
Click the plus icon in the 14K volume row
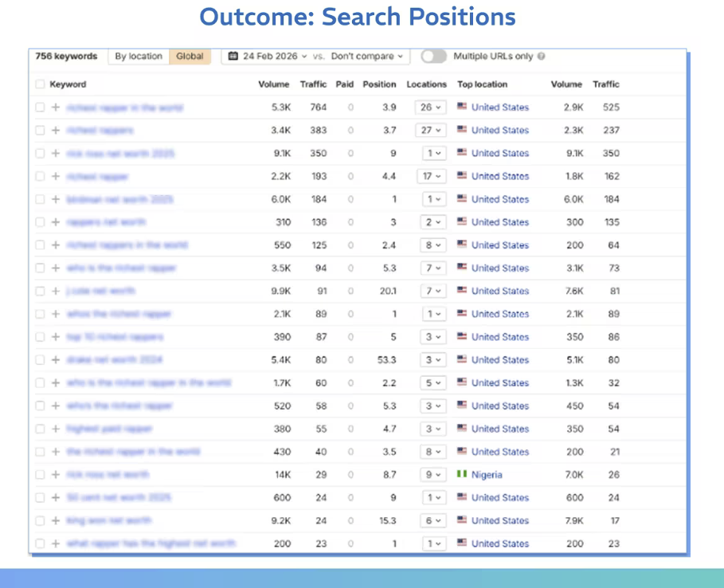(x=56, y=475)
